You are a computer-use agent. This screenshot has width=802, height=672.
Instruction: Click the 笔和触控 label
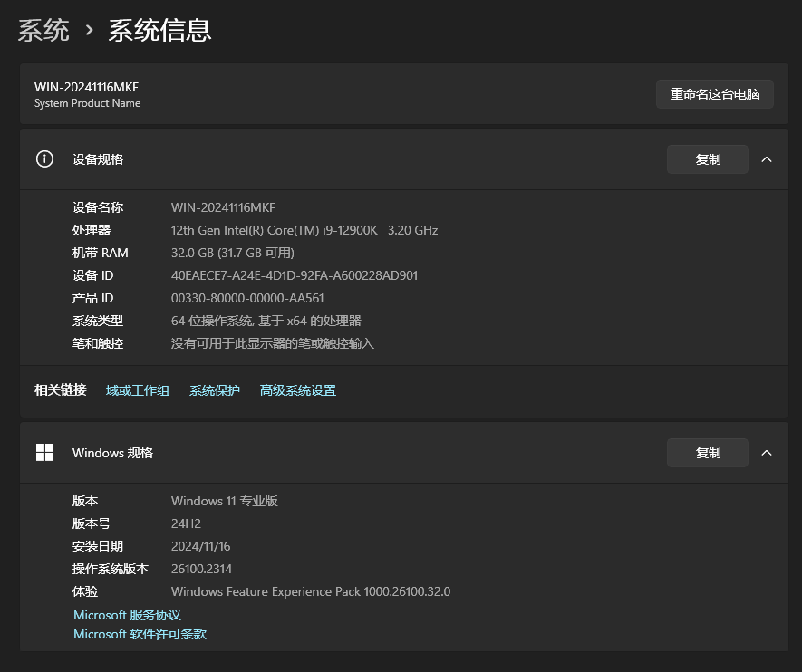pos(98,343)
